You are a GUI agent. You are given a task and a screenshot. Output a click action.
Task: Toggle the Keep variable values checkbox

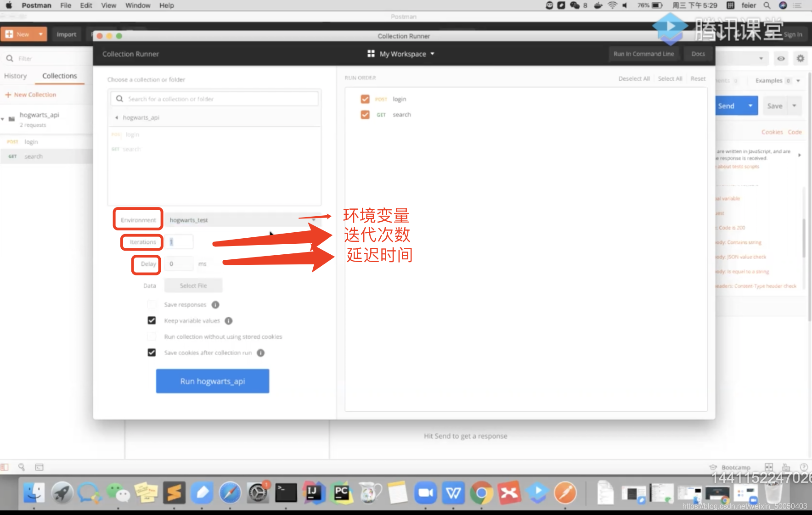[152, 320]
